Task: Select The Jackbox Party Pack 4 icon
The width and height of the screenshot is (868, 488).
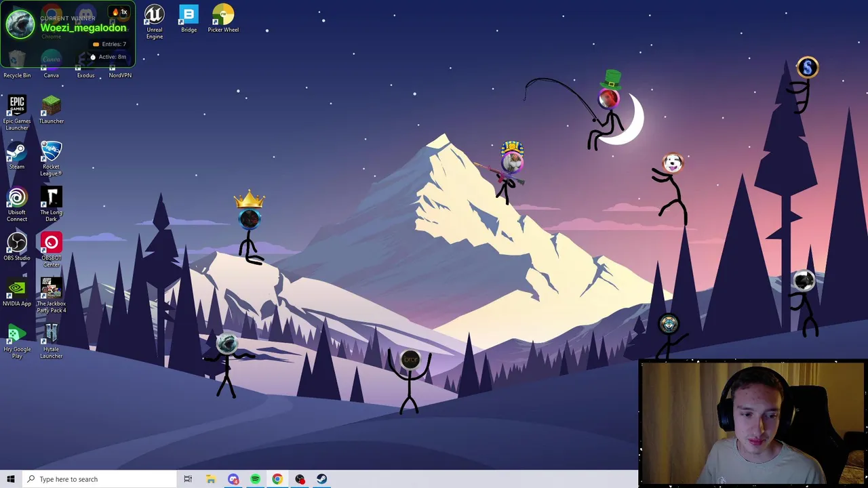Action: [x=52, y=296]
